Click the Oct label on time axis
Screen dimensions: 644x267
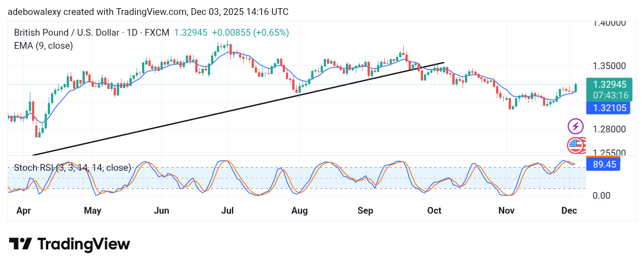pyautogui.click(x=434, y=211)
